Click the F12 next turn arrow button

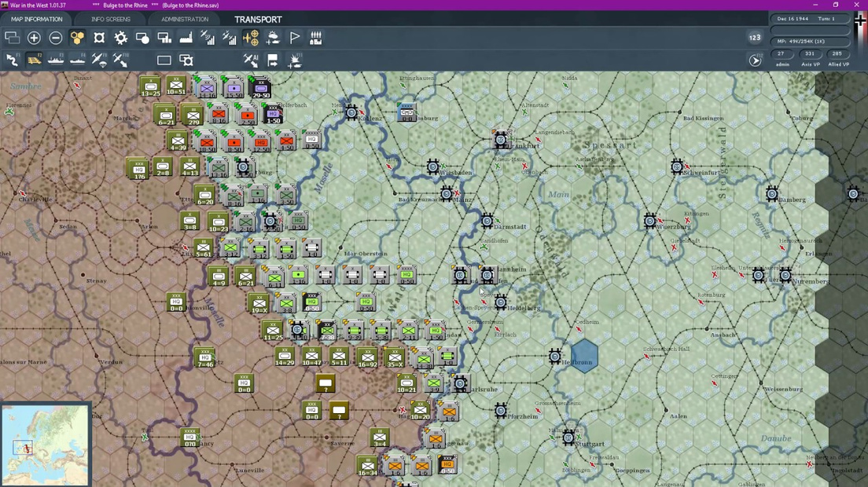point(754,59)
